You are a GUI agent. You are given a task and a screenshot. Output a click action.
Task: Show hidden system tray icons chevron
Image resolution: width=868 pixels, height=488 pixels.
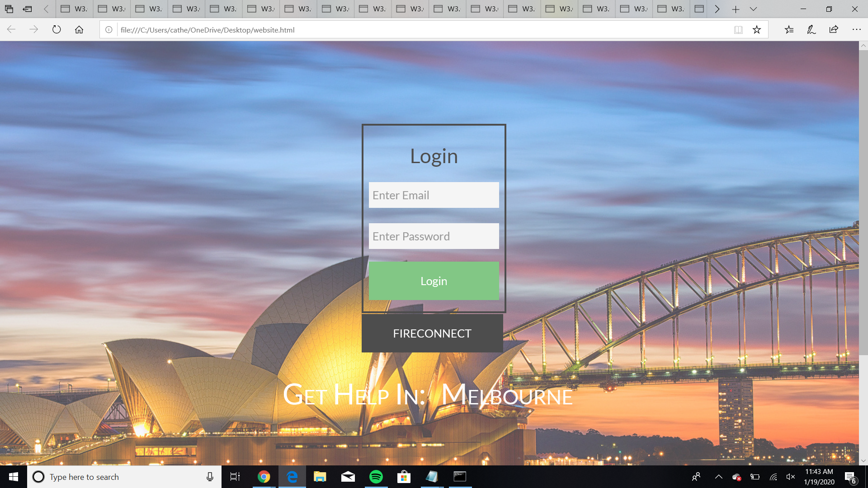click(x=718, y=477)
